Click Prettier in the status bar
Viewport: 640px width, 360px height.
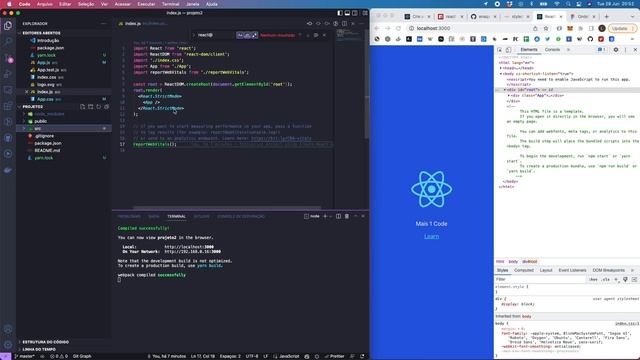(335, 356)
